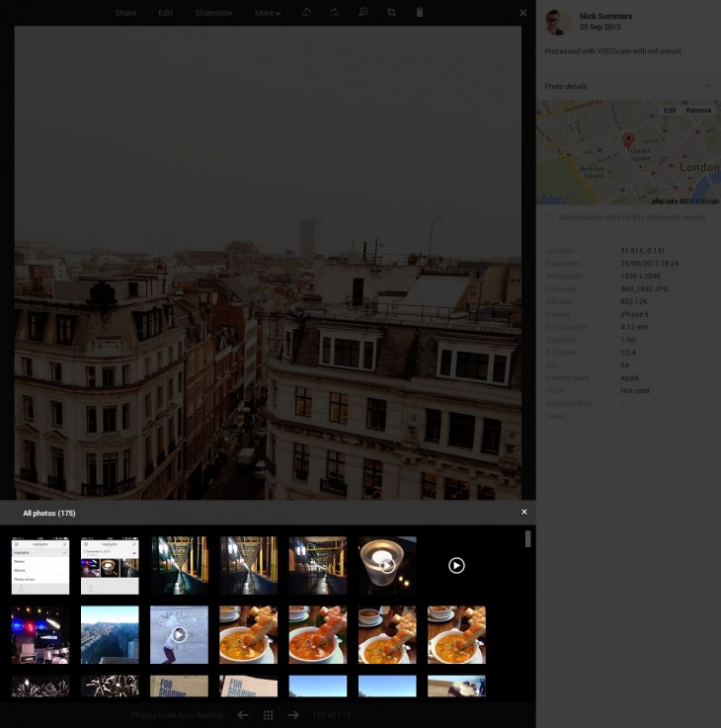The image size is (721, 728).
Task: Click the F number value 'f/2.4'
Action: point(628,353)
